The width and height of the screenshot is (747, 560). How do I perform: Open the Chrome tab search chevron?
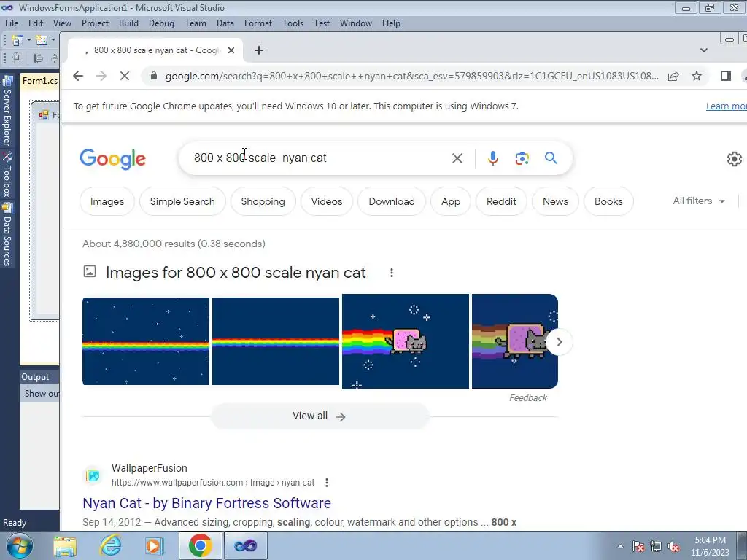pos(704,50)
